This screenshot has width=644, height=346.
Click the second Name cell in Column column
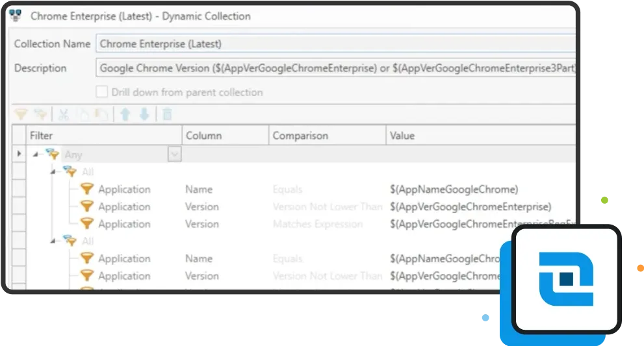pos(199,258)
